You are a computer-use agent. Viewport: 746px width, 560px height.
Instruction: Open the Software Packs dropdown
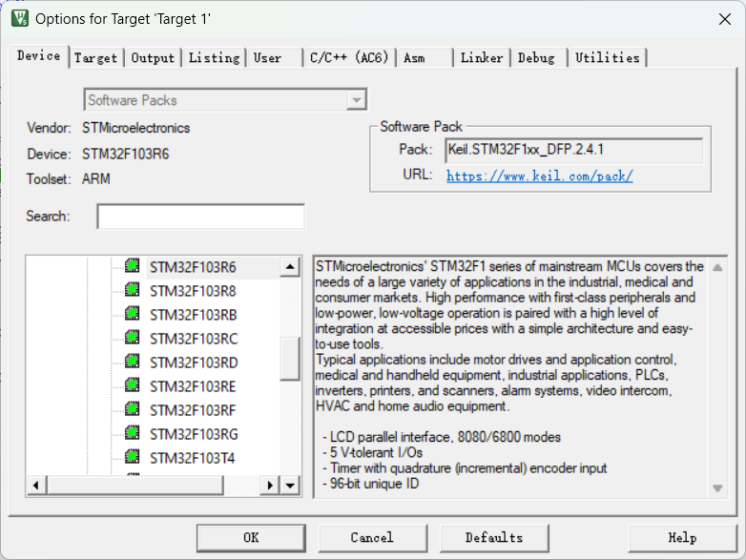(357, 100)
